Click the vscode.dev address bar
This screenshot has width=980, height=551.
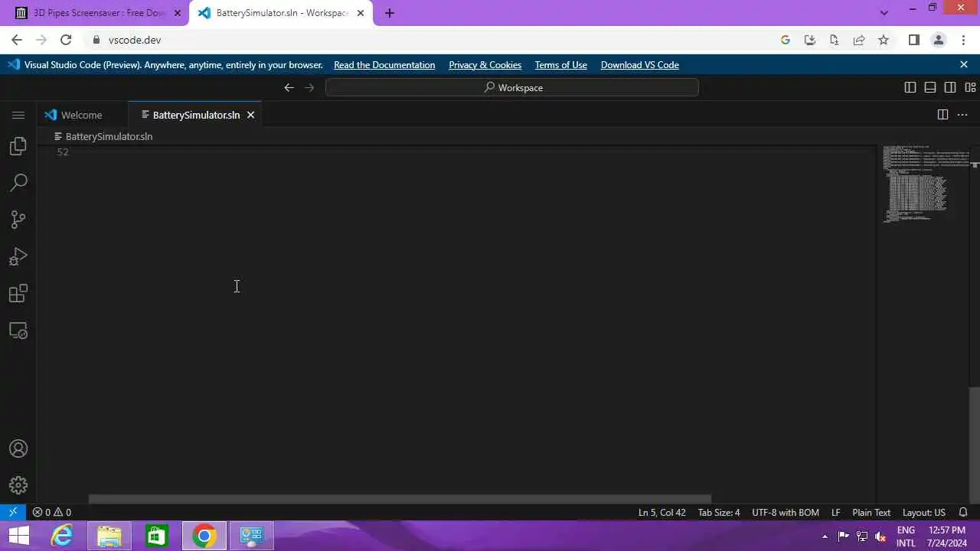(x=429, y=40)
